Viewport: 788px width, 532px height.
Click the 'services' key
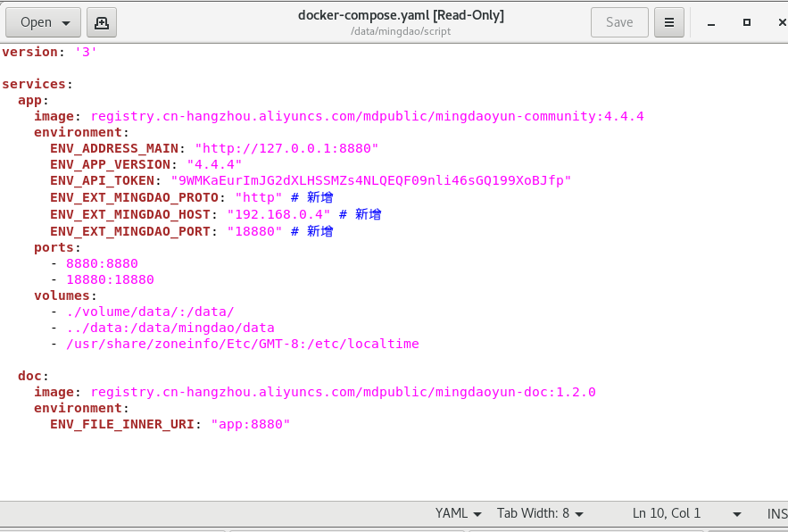point(34,84)
